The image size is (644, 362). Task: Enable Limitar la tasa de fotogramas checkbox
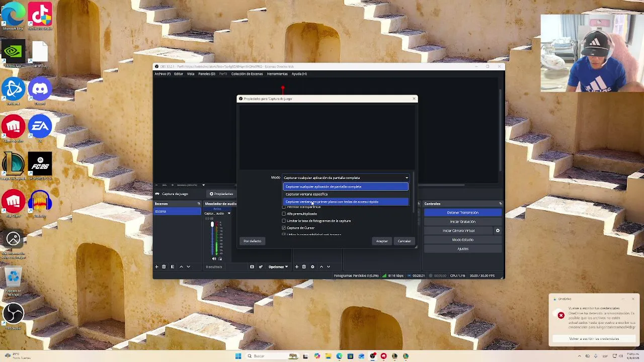(x=284, y=221)
